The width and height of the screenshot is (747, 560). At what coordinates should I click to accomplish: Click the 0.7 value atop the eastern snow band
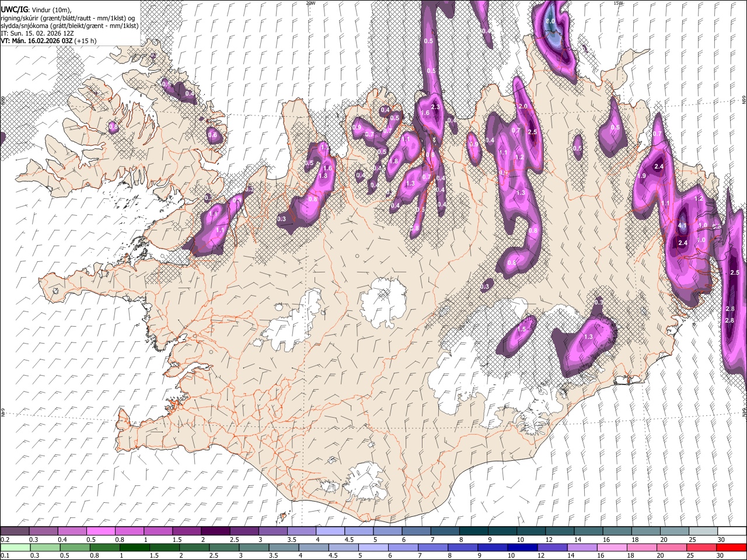point(657,134)
